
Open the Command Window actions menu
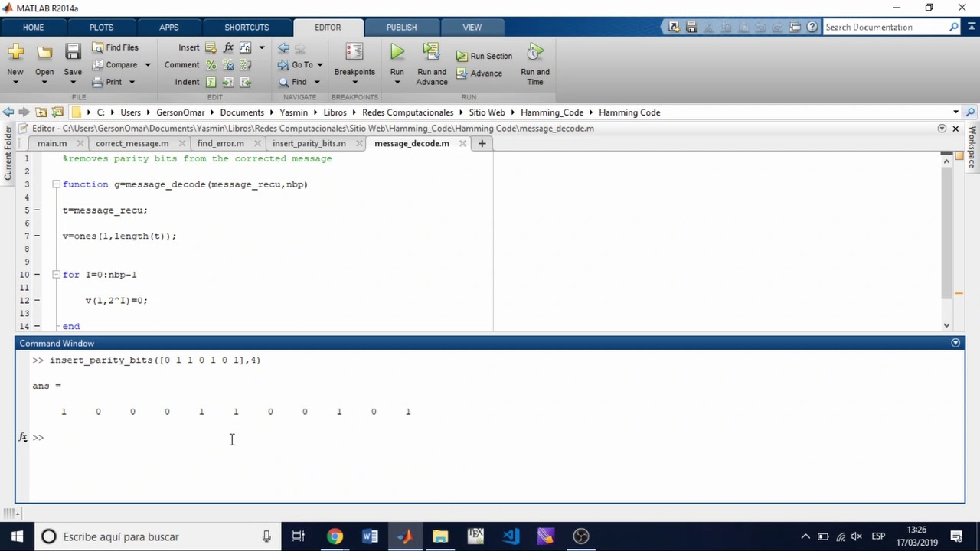(955, 343)
